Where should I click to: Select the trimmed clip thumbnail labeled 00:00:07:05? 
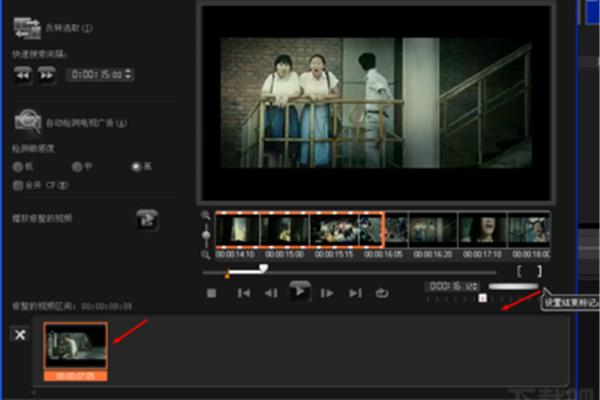pos(76,352)
